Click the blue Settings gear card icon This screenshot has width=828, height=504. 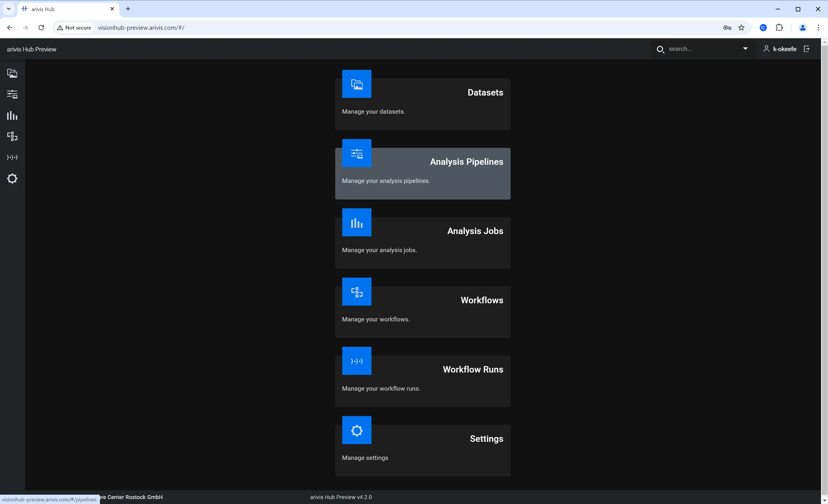pos(357,430)
